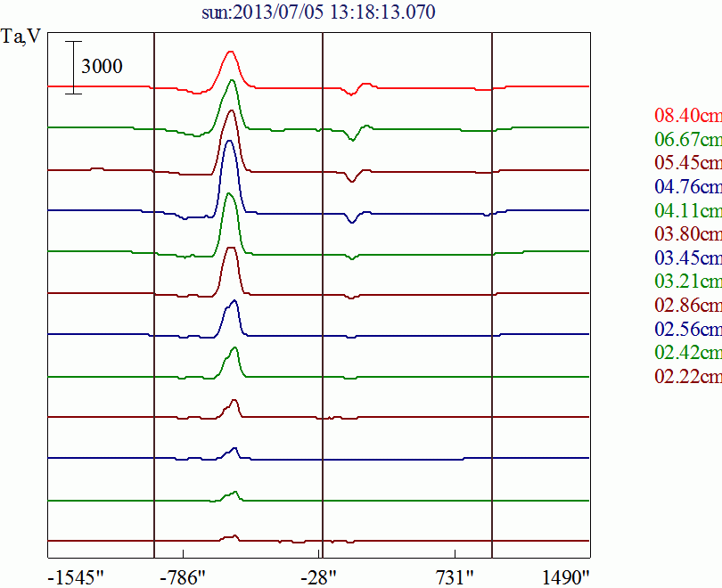Image resolution: width=722 pixels, height=588 pixels.
Task: Select the 08.40cm legend entry
Action: pyautogui.click(x=688, y=115)
